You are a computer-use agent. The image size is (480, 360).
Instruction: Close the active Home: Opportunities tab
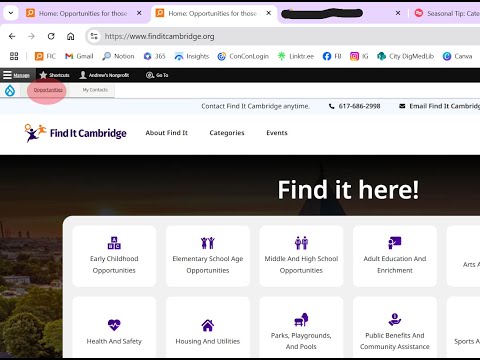click(269, 13)
